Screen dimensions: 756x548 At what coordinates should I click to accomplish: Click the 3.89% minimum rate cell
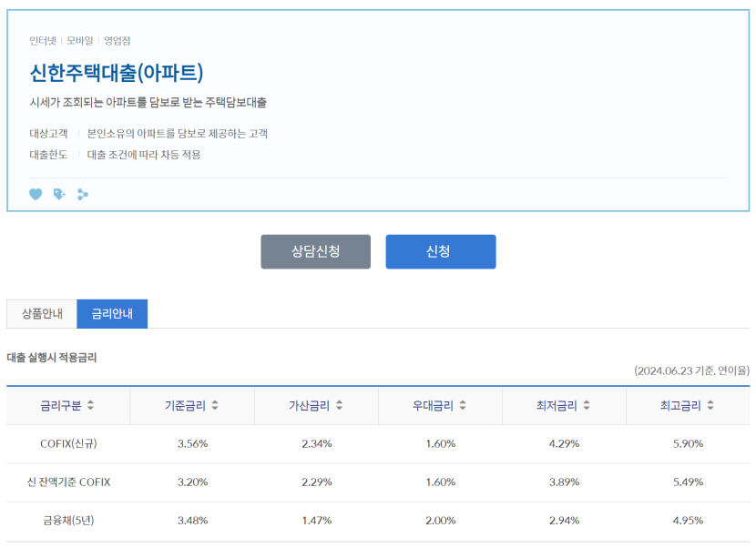pyautogui.click(x=564, y=482)
